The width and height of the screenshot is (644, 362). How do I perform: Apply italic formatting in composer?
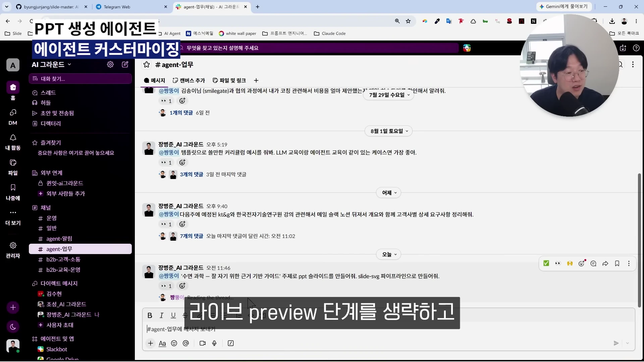[161, 315]
